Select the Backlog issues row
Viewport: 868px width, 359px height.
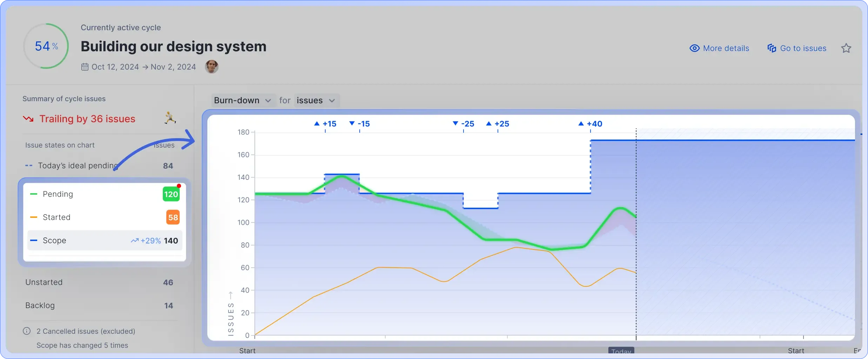pos(99,306)
